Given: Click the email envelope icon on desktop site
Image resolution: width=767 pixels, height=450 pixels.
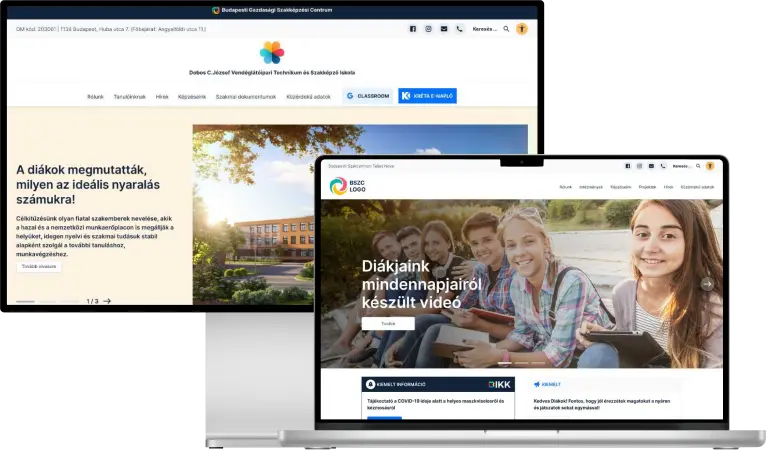Looking at the screenshot, I should pyautogui.click(x=444, y=30).
